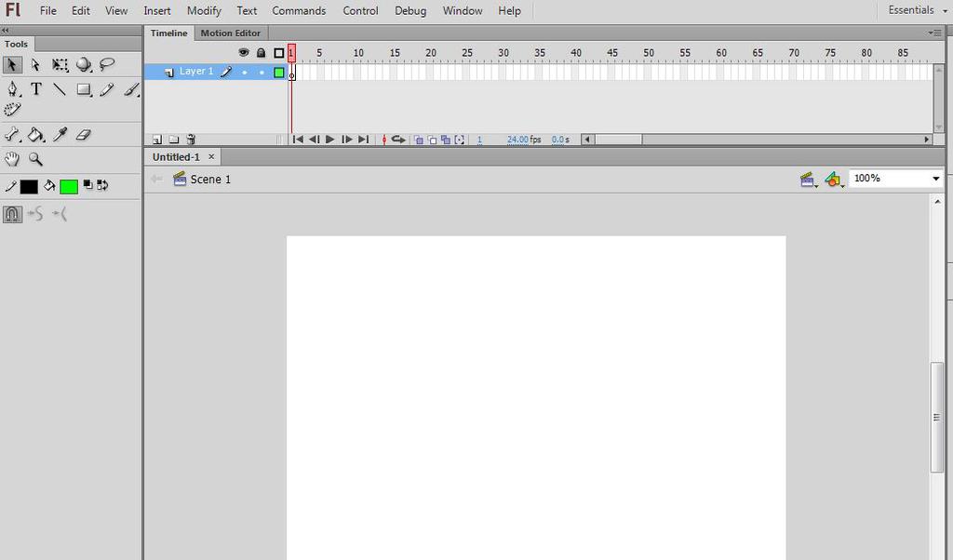The width and height of the screenshot is (953, 560).
Task: Click the Black and White colors icon
Action: point(88,184)
